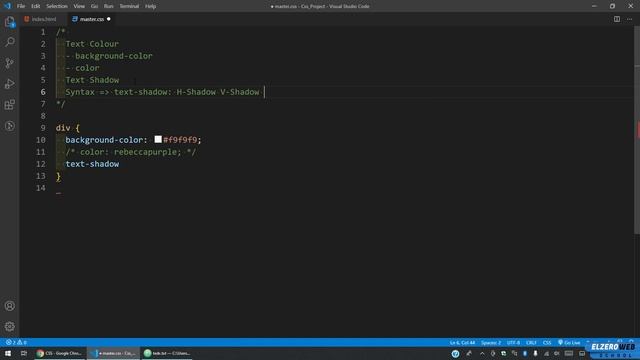Screen dimensions: 640x360
Task: Open the Source Control view
Action: click(x=10, y=63)
